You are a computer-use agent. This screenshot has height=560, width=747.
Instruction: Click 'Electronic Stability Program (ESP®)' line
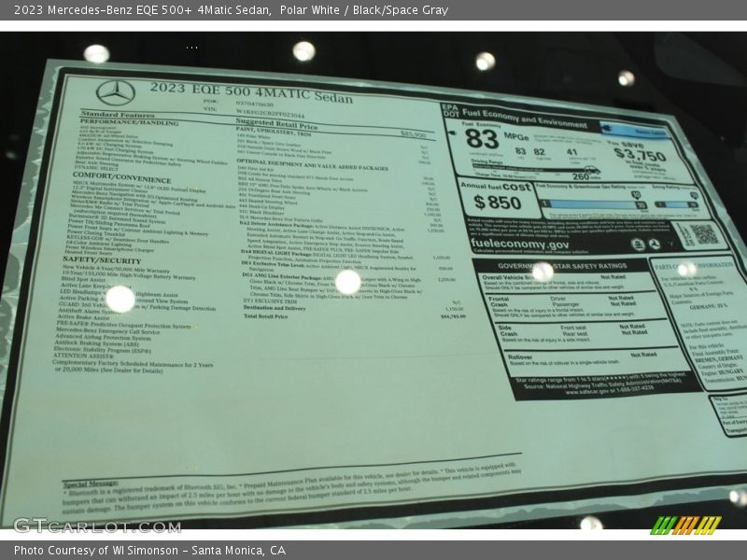click(x=102, y=349)
